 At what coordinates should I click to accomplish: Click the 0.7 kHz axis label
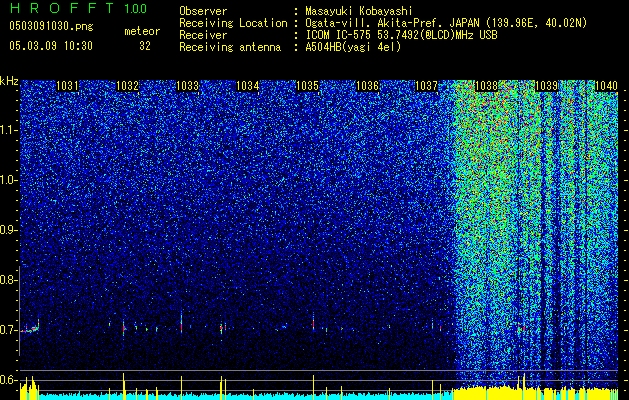pyautogui.click(x=9, y=330)
